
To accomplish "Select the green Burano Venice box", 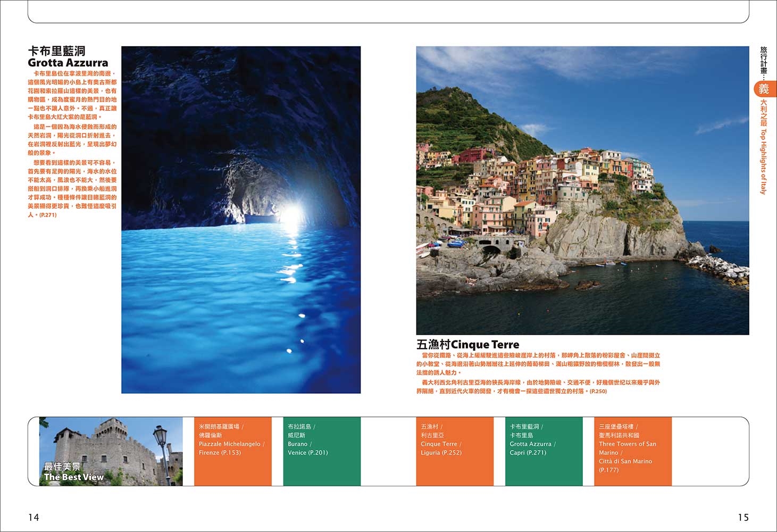I will (321, 451).
